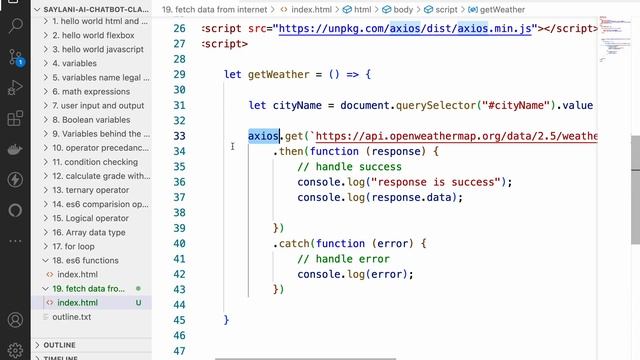Open the Thunder Client lightning icon
The width and height of the screenshot is (640, 360).
point(16,180)
